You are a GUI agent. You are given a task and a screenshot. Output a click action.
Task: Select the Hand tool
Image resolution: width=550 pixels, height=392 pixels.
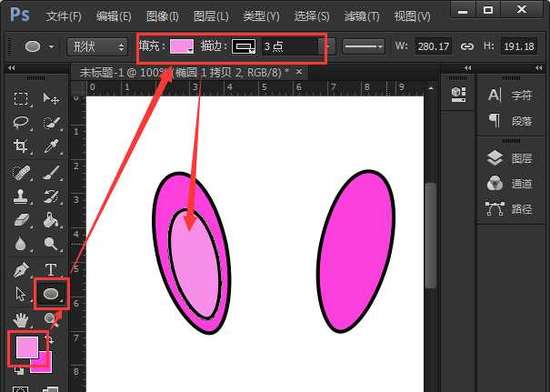click(22, 319)
